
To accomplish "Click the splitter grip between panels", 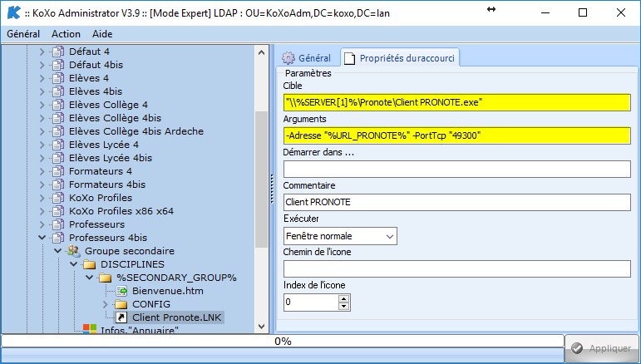I will (272, 189).
